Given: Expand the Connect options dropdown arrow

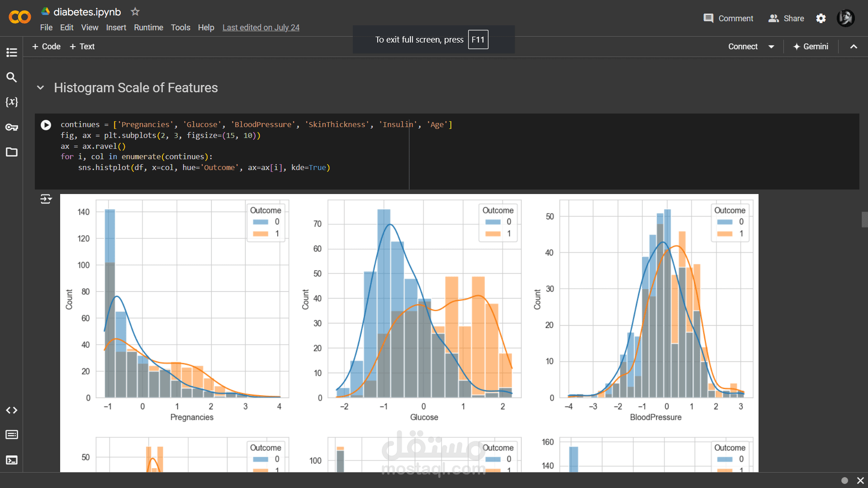Looking at the screenshot, I should coord(771,47).
